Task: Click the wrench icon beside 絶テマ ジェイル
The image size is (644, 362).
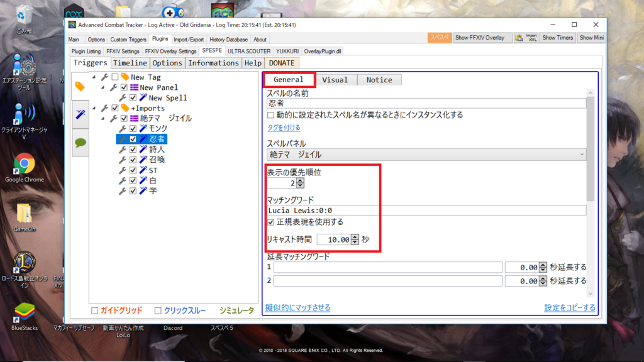Action: pos(114,118)
